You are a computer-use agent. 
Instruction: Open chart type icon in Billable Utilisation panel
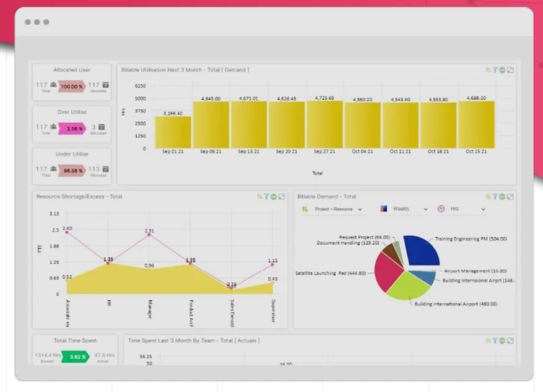(488, 70)
